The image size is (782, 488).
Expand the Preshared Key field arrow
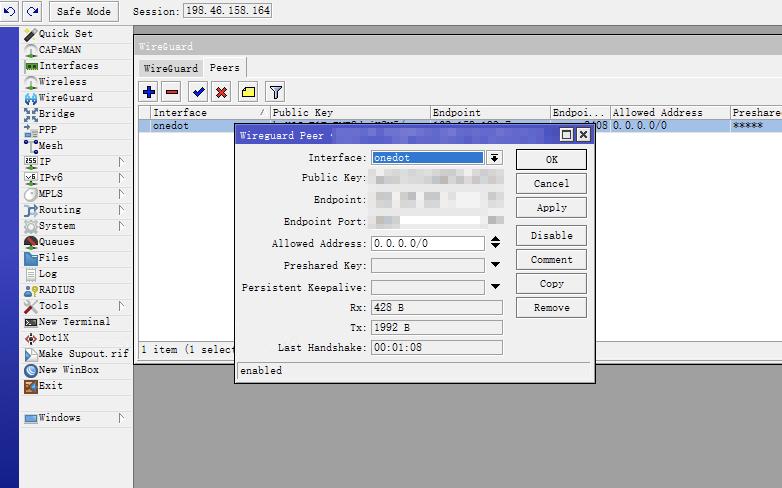pyautogui.click(x=494, y=265)
